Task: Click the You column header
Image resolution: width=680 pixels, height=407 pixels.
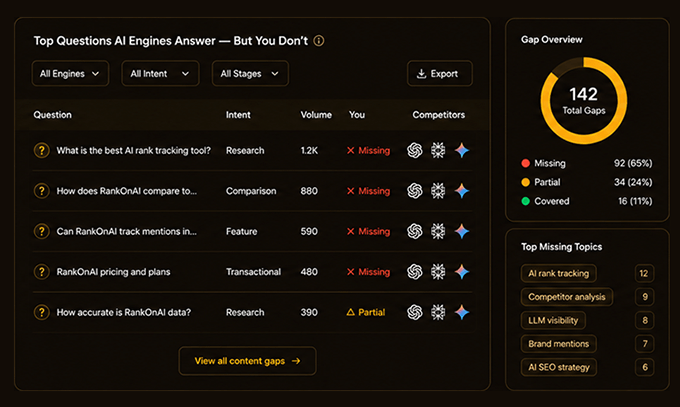Action: click(357, 115)
